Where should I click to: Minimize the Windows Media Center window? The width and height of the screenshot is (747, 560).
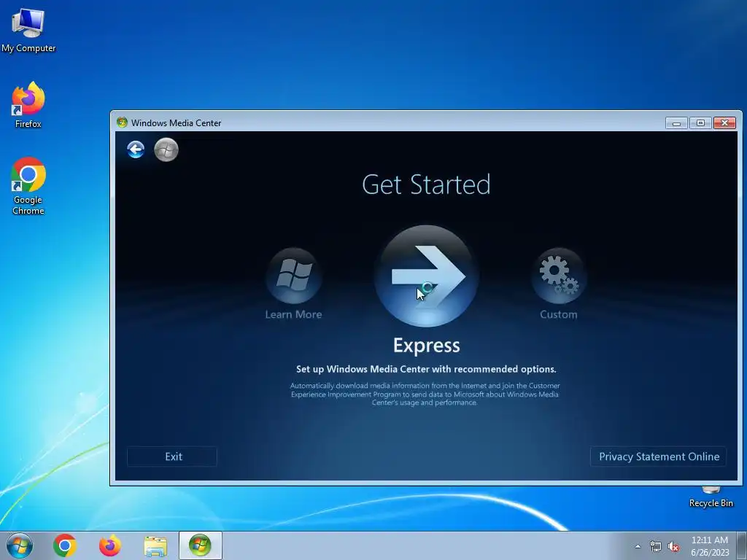click(676, 122)
